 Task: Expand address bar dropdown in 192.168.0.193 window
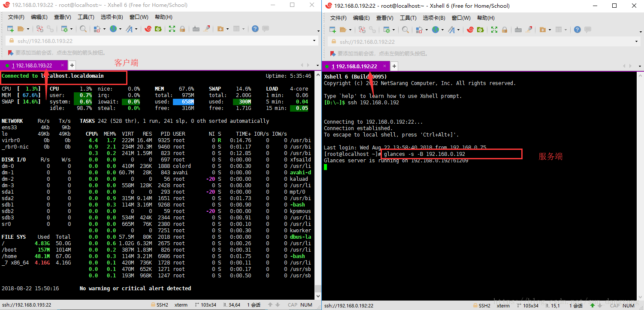tap(314, 41)
